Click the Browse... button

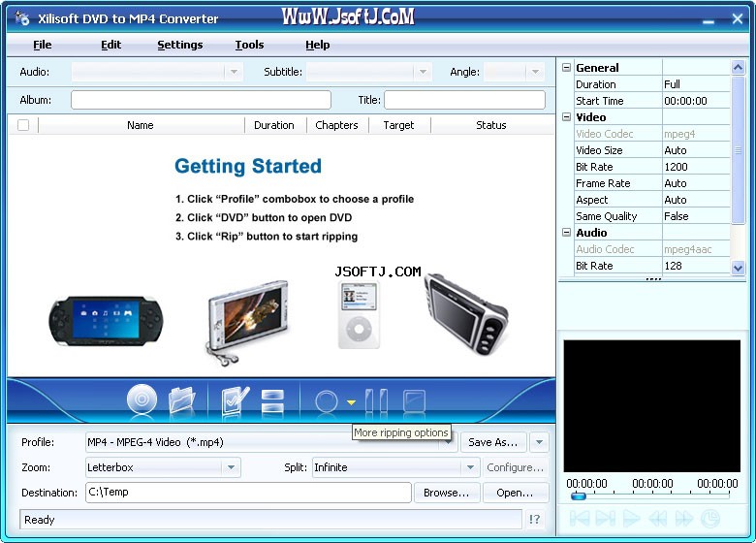447,493
